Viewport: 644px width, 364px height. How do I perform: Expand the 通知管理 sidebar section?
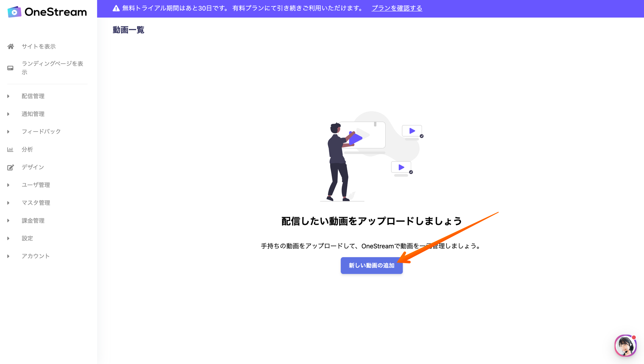[33, 114]
